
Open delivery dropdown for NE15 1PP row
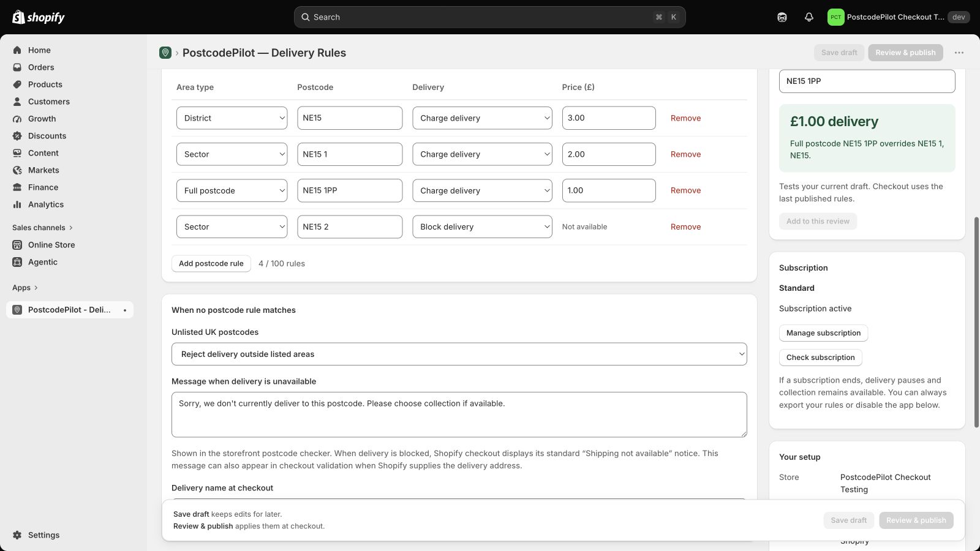pos(482,190)
